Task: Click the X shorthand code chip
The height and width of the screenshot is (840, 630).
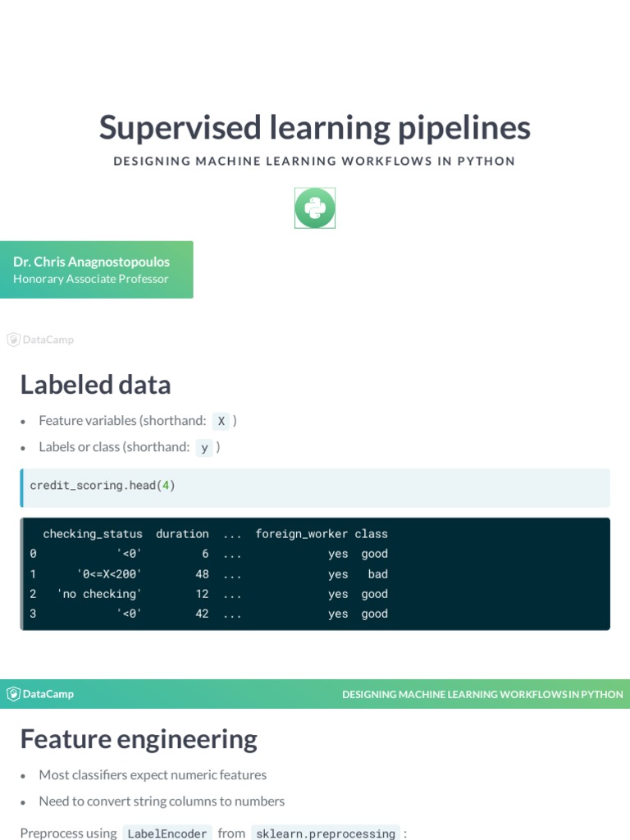Action: pyautogui.click(x=221, y=421)
